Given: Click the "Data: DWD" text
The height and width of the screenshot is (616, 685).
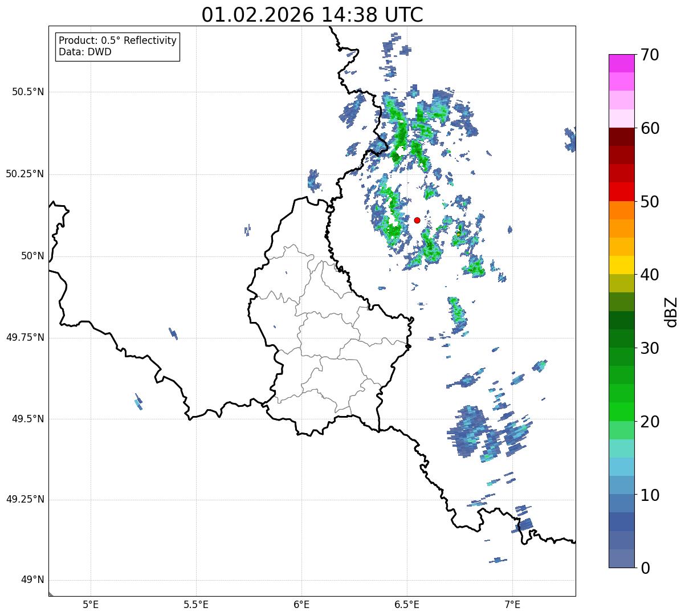Looking at the screenshot, I should (85, 52).
